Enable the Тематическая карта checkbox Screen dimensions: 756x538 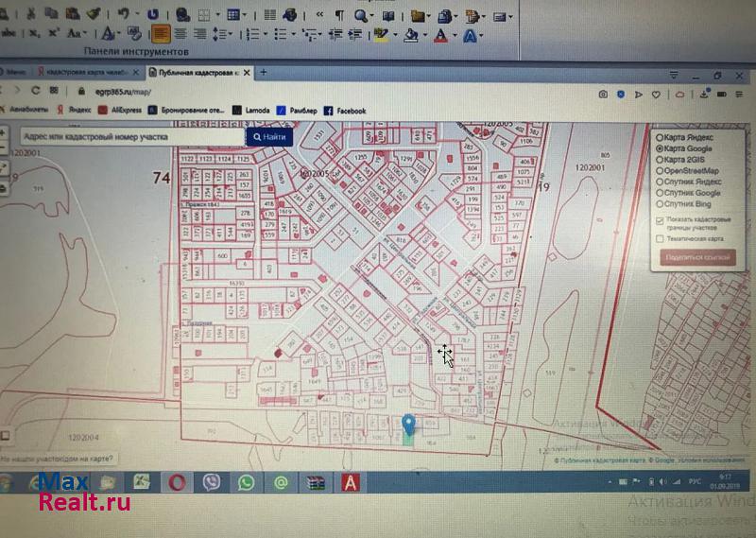660,238
